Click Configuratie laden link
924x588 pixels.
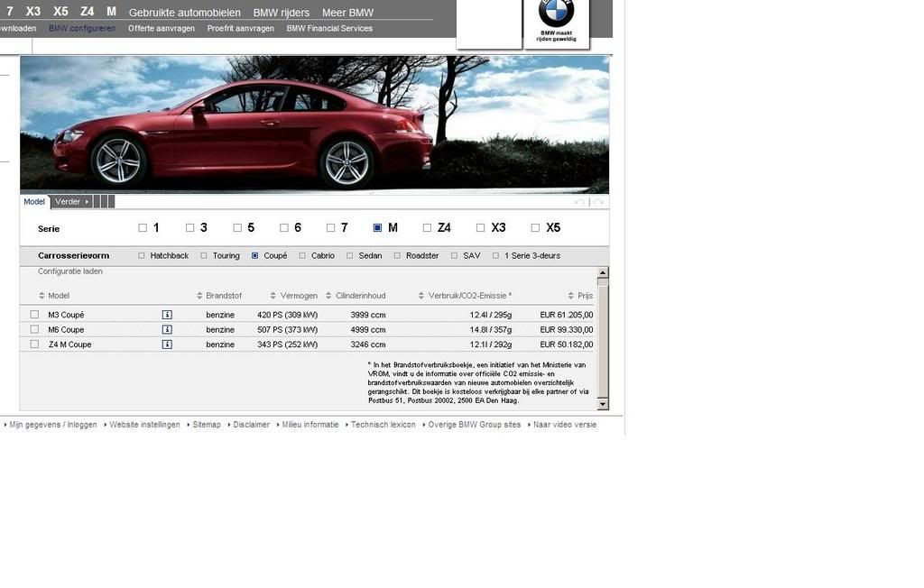pos(70,271)
